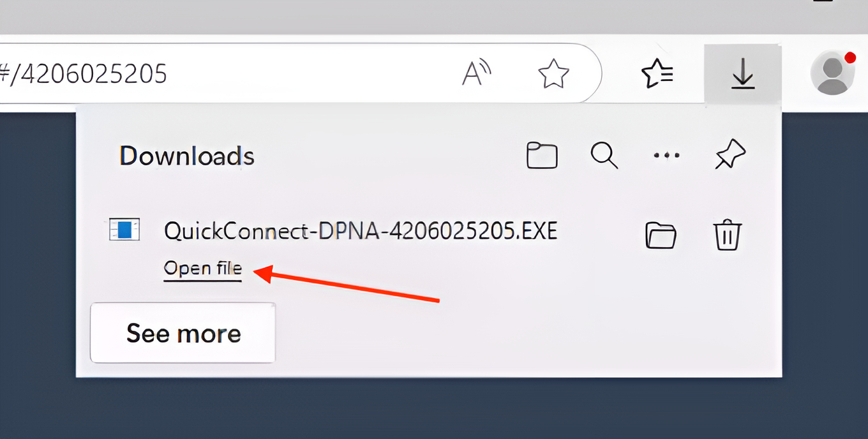Click the QuickConnect executable file icon
Image resolution: width=868 pixels, height=439 pixels.
point(123,230)
